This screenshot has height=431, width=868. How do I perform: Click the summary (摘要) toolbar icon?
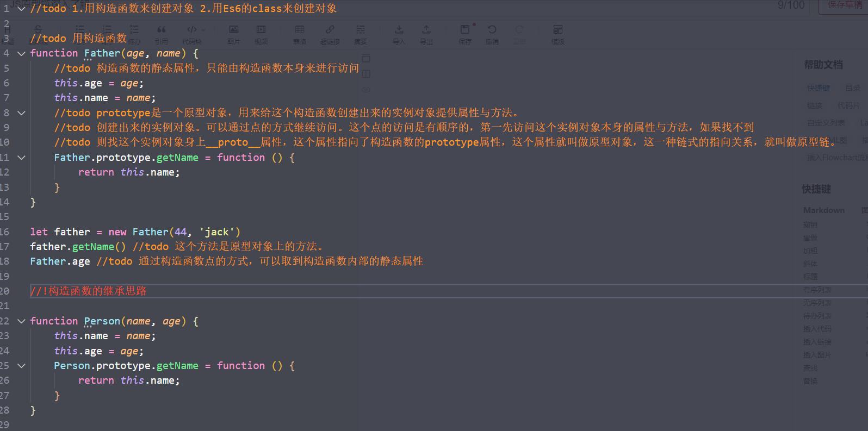point(361,29)
